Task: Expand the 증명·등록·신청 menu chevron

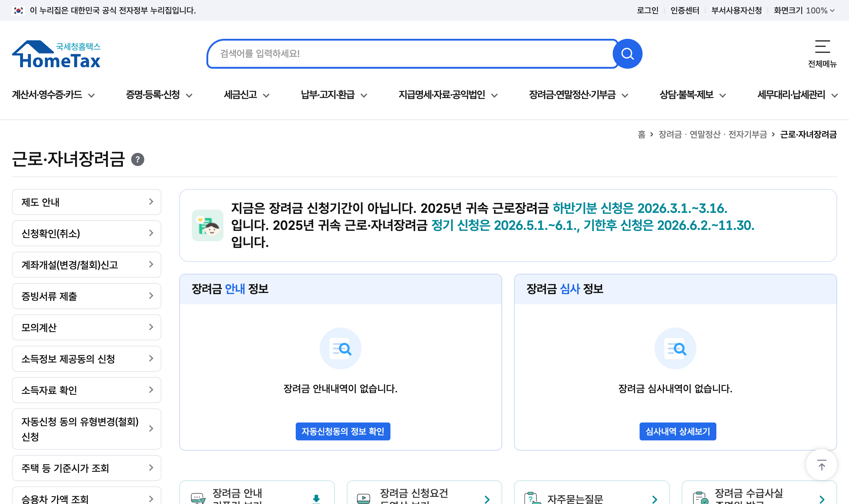Action: coord(190,96)
